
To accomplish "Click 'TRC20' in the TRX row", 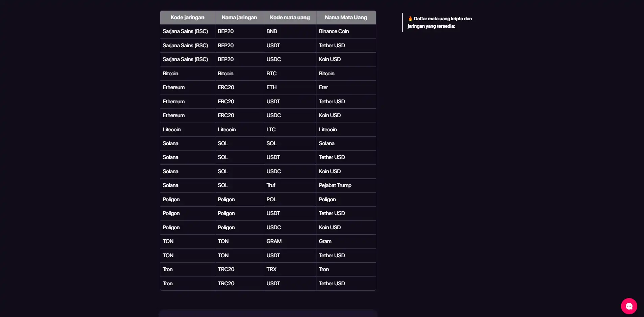I will coord(239,269).
